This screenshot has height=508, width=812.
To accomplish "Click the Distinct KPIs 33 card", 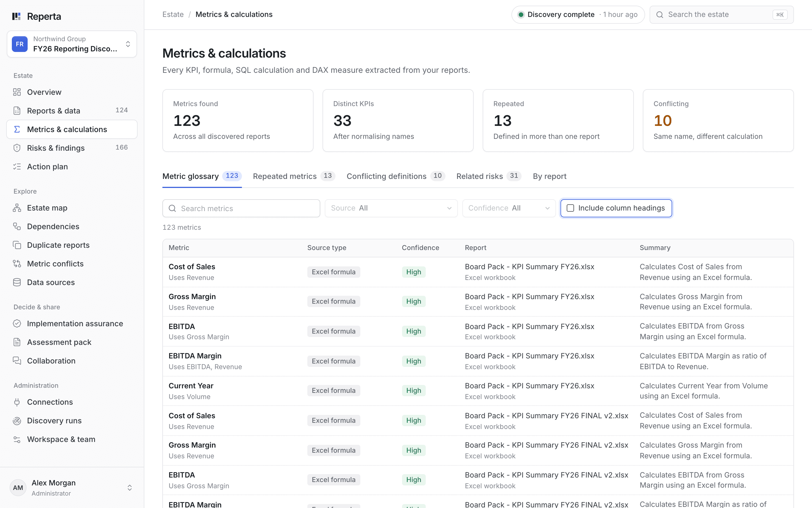I will pyautogui.click(x=398, y=120).
